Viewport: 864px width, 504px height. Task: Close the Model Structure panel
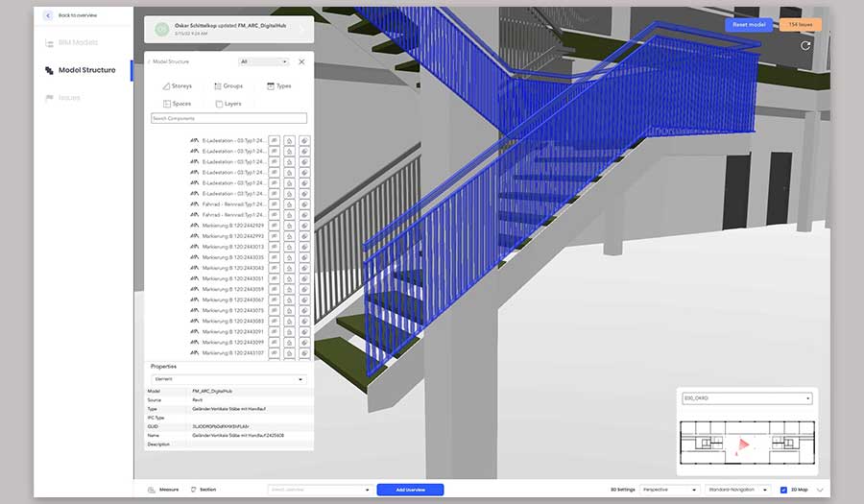pyautogui.click(x=301, y=61)
